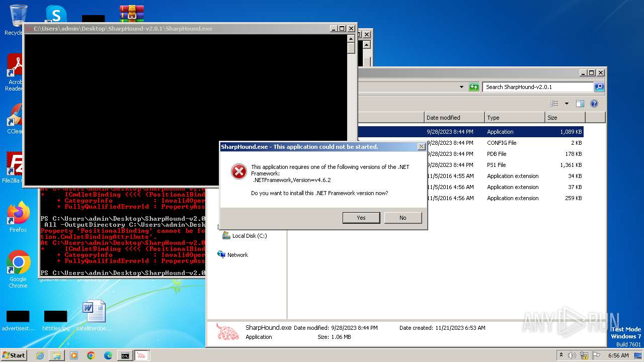Click the console window vertical scrollbar up arrow
This screenshot has width=644, height=362.
[351, 38]
